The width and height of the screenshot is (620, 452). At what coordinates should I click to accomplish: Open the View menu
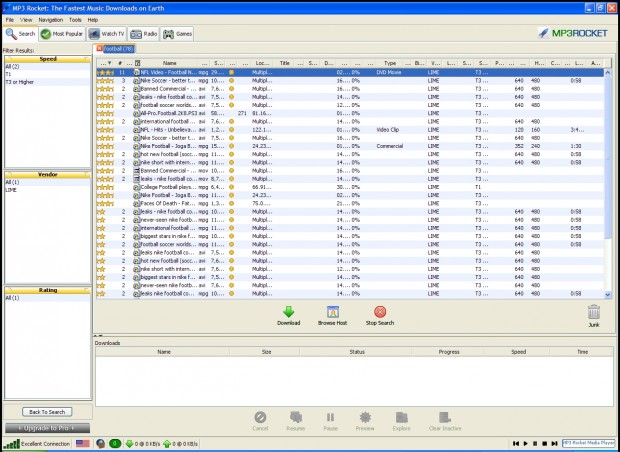pos(26,20)
